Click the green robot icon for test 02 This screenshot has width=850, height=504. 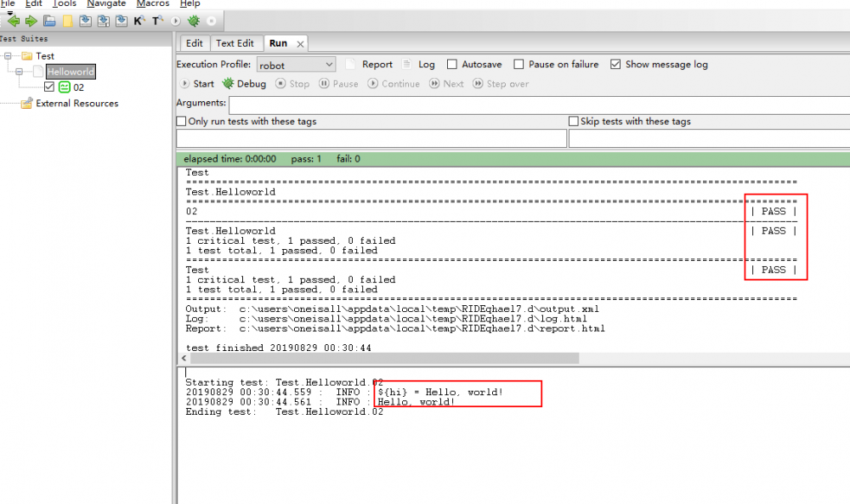pyautogui.click(x=65, y=88)
